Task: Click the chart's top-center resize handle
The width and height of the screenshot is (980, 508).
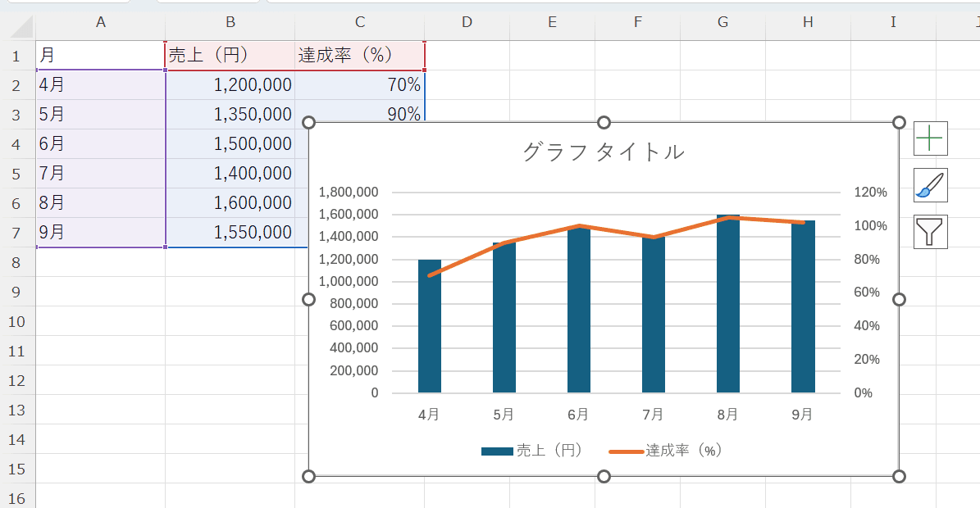Action: point(604,123)
